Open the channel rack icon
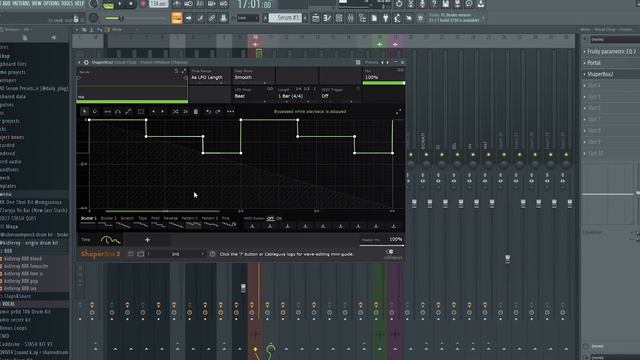This screenshot has width=640, height=360. point(339,18)
